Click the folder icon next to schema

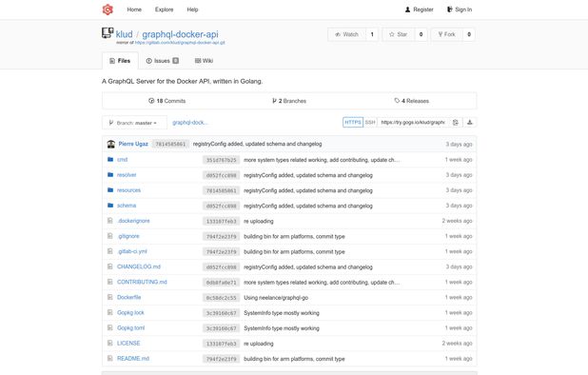tap(110, 206)
